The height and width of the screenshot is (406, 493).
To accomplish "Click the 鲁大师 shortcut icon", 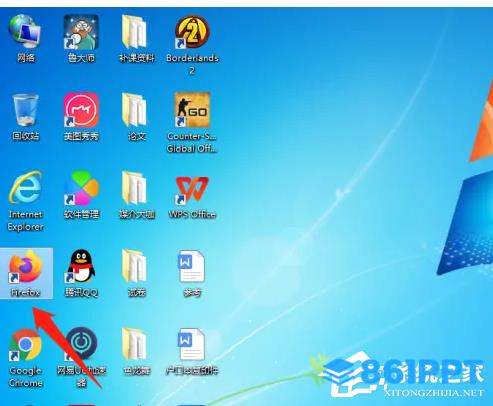I will point(81,39).
